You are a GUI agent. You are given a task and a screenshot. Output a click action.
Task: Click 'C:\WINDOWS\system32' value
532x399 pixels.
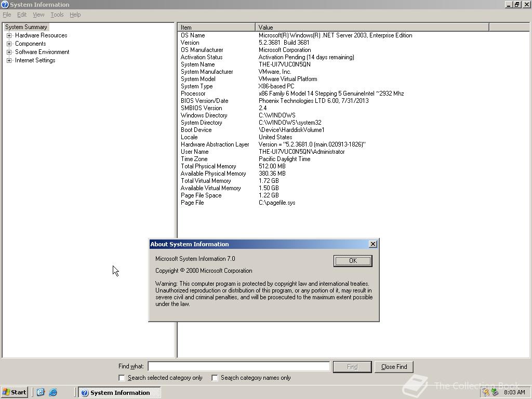point(290,123)
